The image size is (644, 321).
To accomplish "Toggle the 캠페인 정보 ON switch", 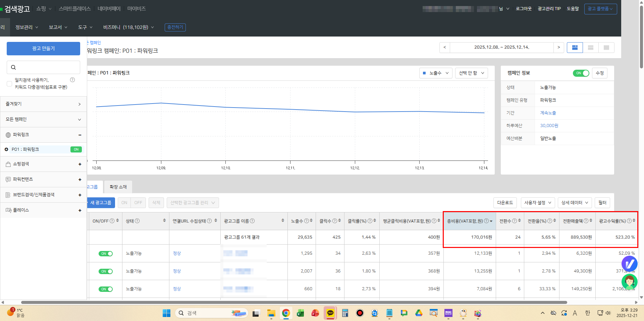I will click(581, 73).
